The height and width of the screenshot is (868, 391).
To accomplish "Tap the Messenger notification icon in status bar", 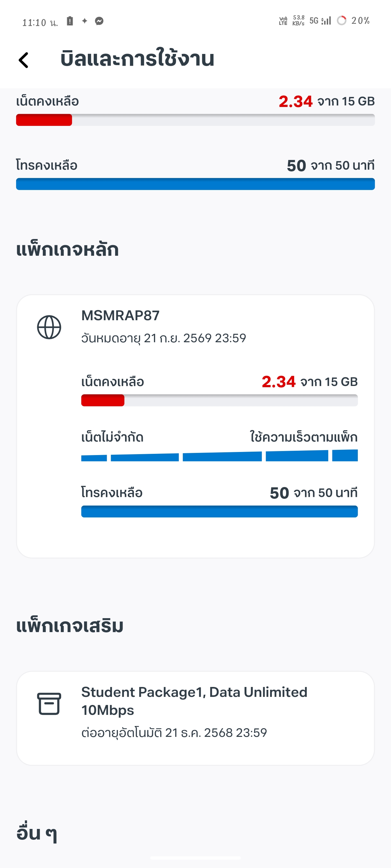I will pyautogui.click(x=99, y=21).
